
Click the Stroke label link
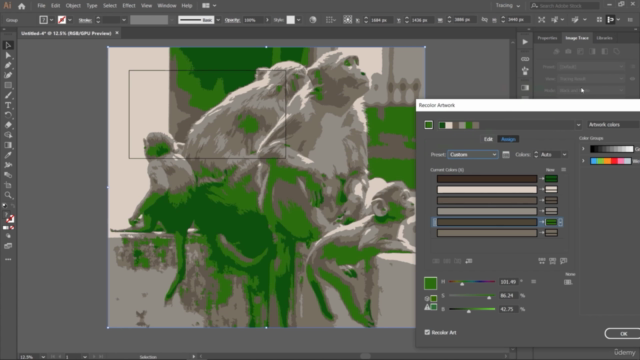point(85,20)
